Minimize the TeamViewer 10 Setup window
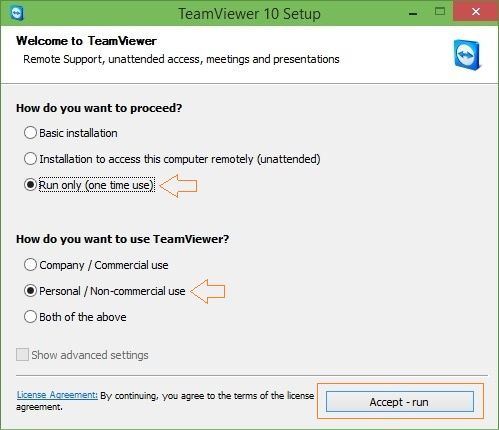The image size is (499, 430). click(413, 13)
